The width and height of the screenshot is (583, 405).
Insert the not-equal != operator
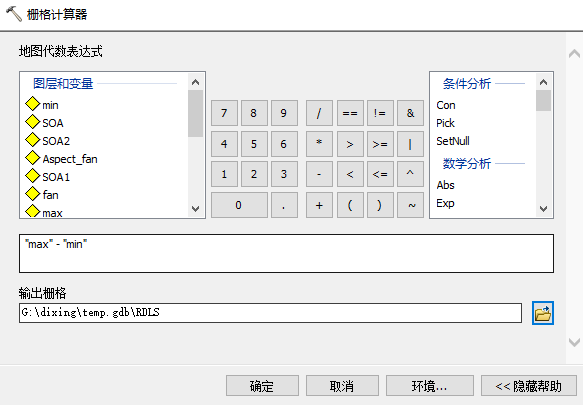click(x=380, y=113)
